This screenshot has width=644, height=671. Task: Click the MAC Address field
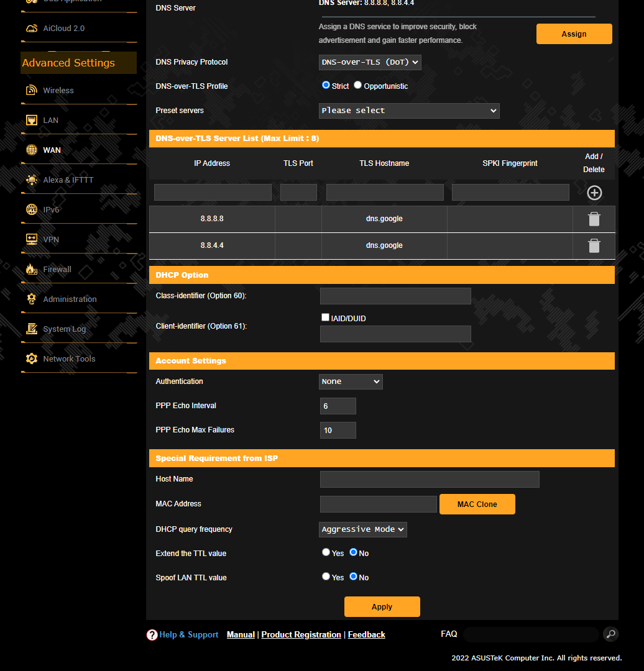pyautogui.click(x=379, y=504)
